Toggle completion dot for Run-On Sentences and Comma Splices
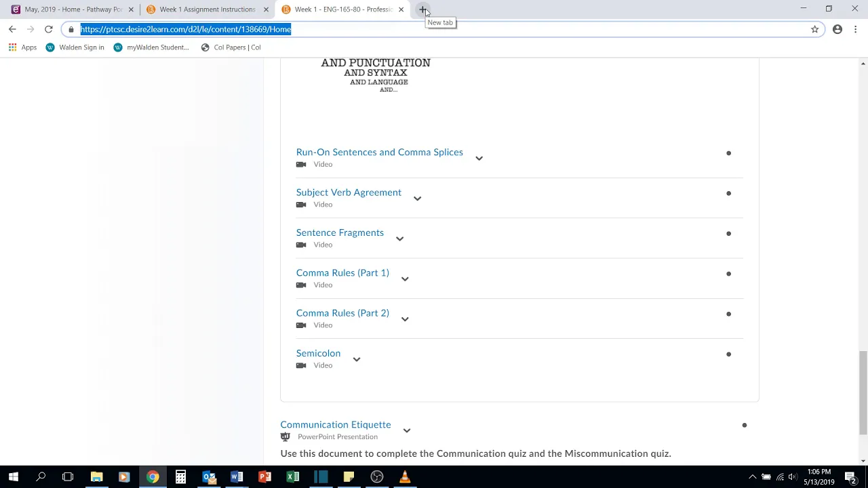 pyautogui.click(x=728, y=153)
